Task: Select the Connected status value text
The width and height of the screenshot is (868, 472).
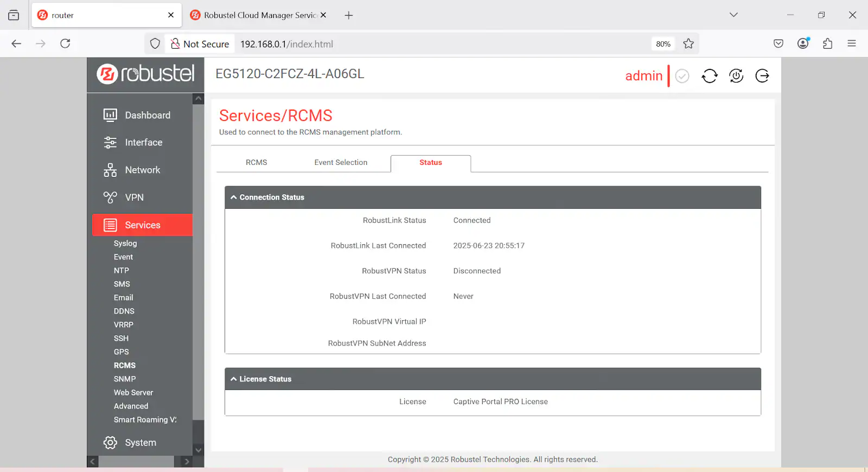Action: tap(472, 220)
